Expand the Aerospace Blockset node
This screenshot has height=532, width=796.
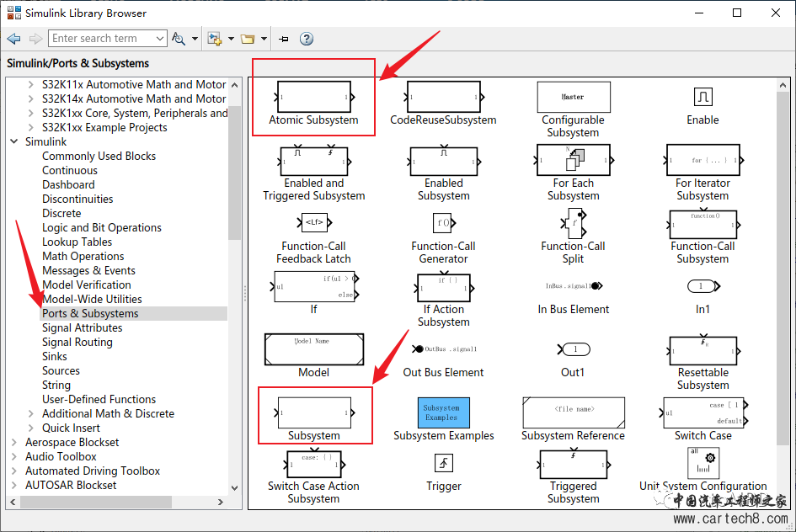14,442
